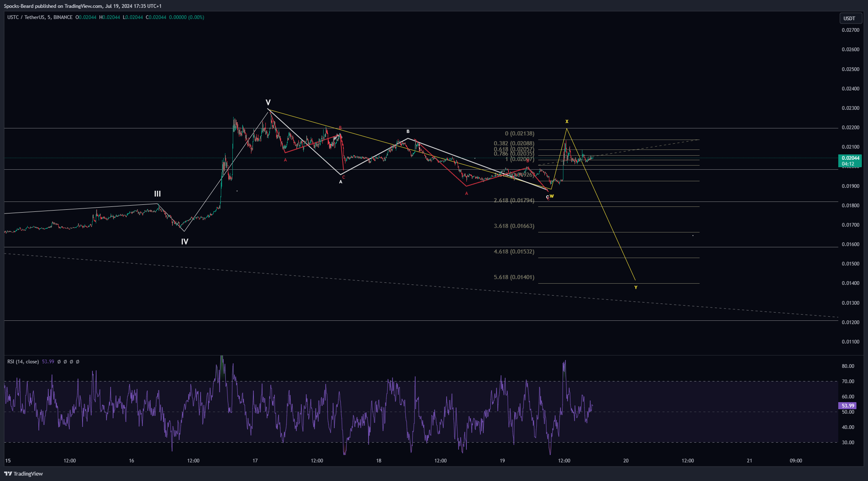Click the change value 0.00000 (0.00%)
This screenshot has width=868, height=481.
[x=187, y=17]
